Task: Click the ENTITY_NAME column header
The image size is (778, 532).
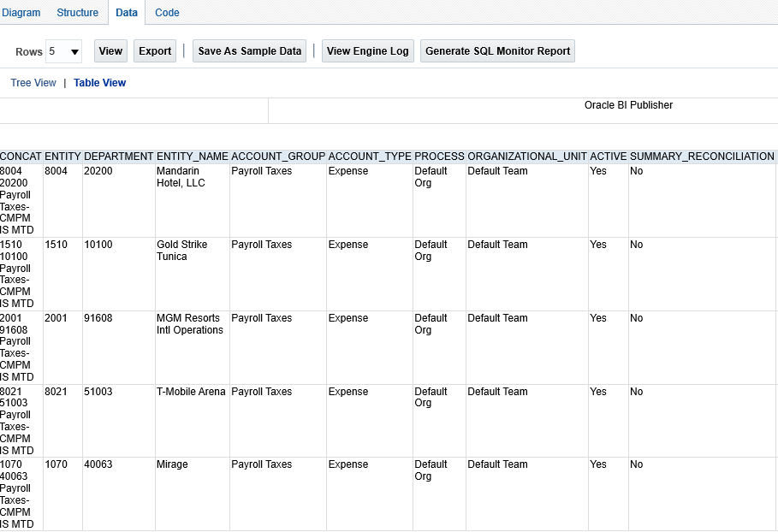Action: point(192,157)
